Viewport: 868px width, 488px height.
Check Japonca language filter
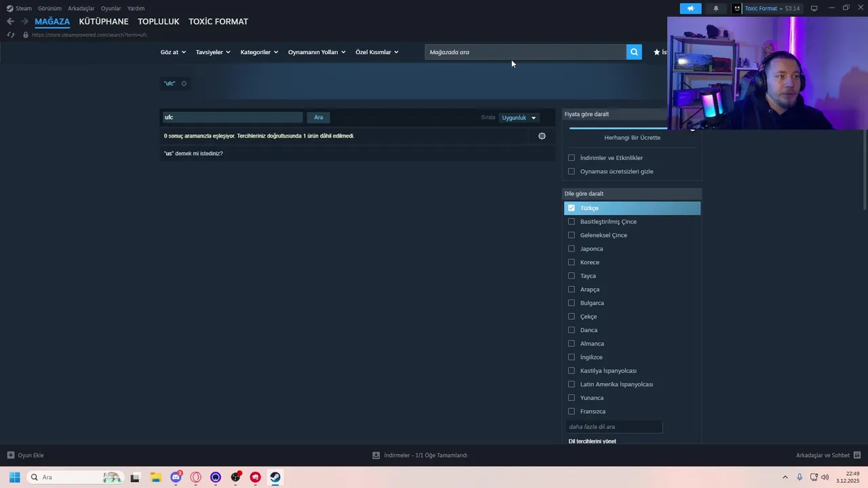tap(571, 249)
